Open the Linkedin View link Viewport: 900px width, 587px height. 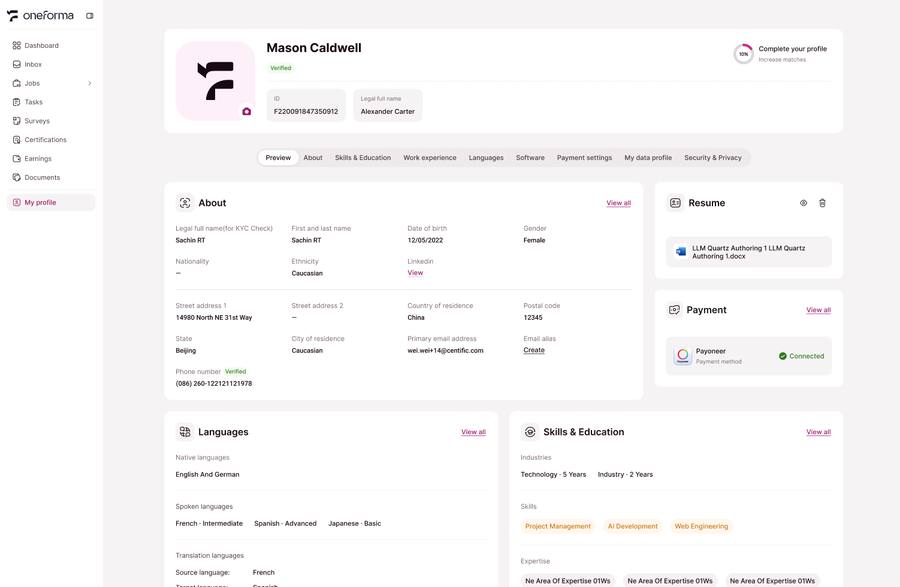[x=415, y=273]
